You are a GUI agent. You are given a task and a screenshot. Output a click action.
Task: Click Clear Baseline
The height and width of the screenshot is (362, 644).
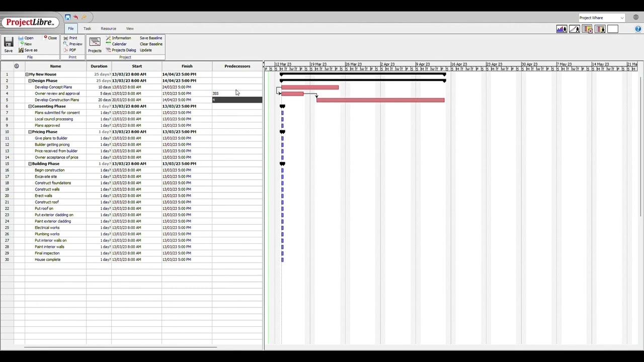(x=151, y=44)
